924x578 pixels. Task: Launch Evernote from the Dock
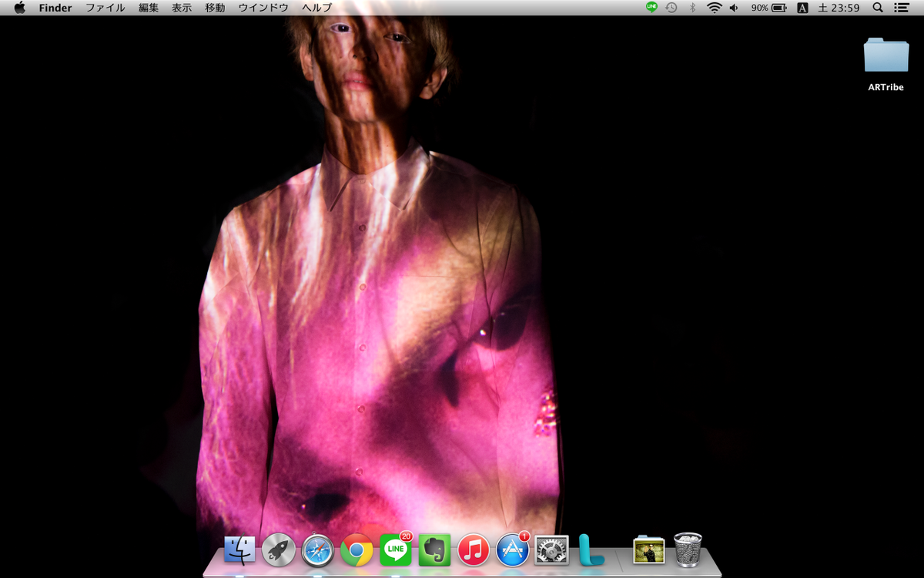click(x=435, y=550)
